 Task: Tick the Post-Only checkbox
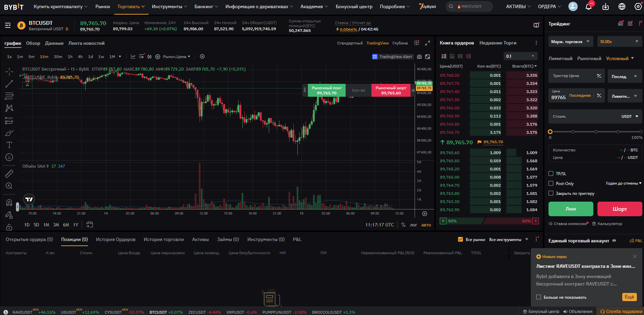[x=551, y=183]
